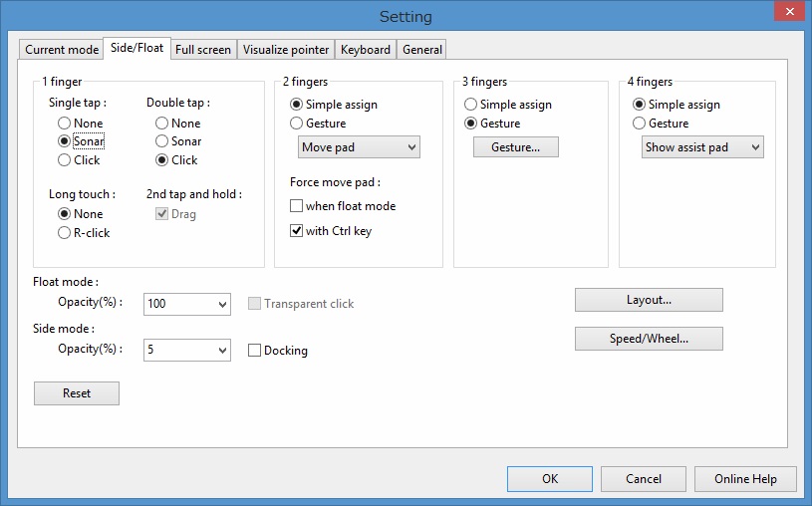
Task: Select the Keyboard tab
Action: pyautogui.click(x=365, y=49)
